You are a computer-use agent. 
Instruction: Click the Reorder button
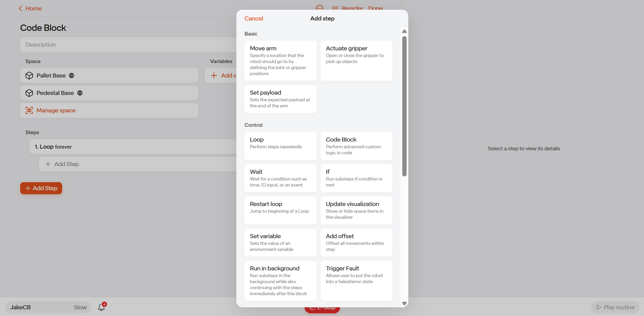[348, 8]
